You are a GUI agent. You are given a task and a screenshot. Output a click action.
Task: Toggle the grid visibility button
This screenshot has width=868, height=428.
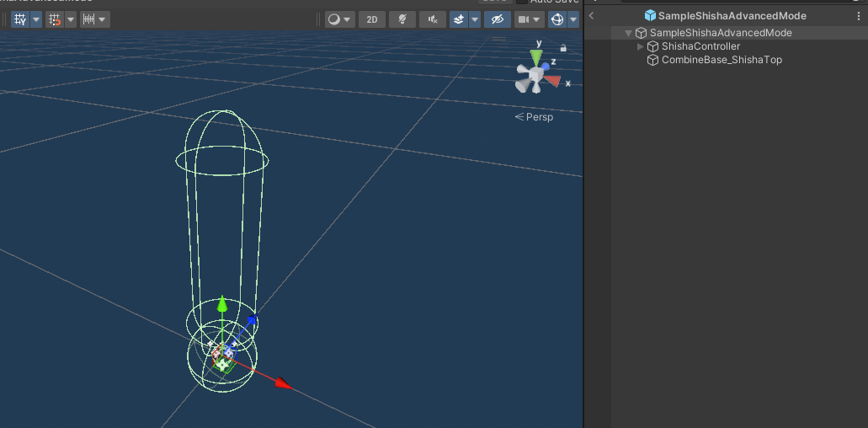coord(20,20)
